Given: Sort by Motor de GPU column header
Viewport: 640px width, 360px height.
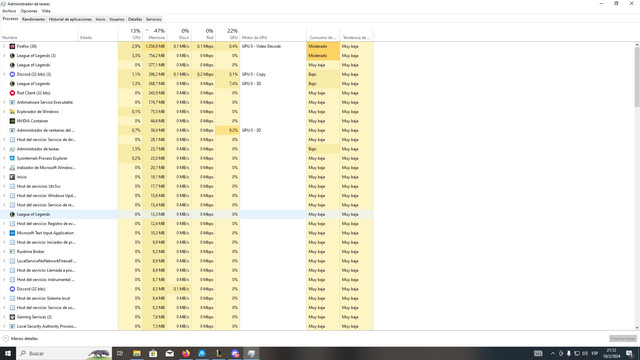Looking at the screenshot, I should [x=273, y=34].
